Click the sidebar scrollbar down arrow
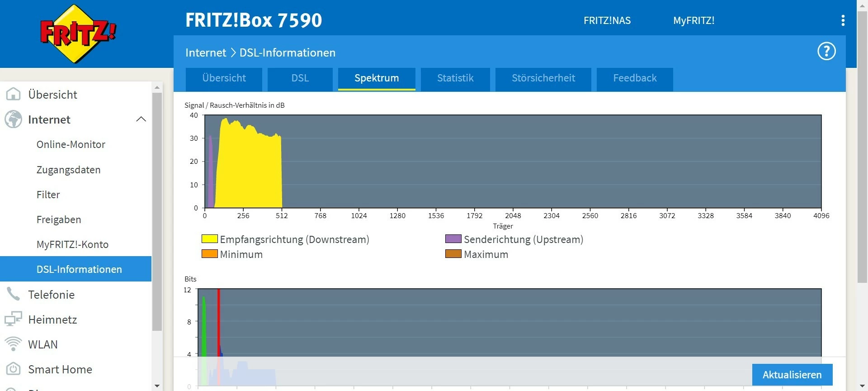Screen dimensions: 868x391 pos(157,386)
